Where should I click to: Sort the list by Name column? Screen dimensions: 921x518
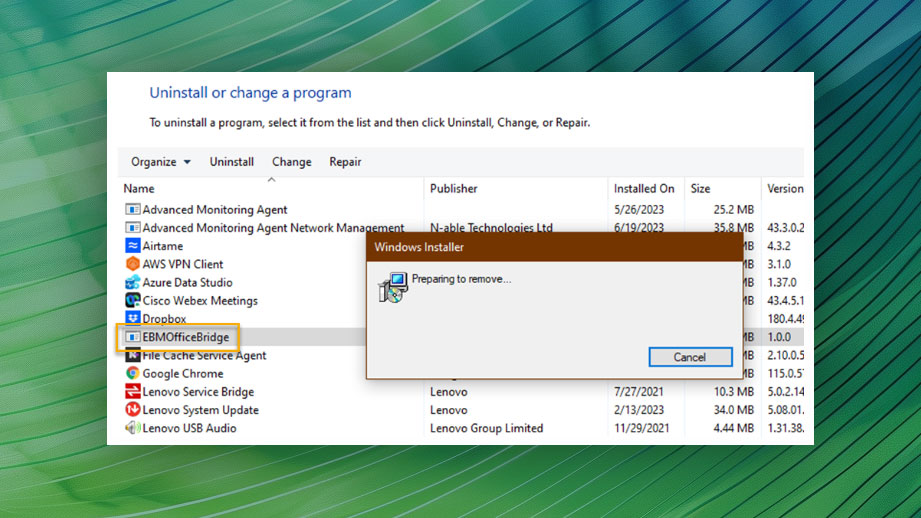pyautogui.click(x=139, y=189)
